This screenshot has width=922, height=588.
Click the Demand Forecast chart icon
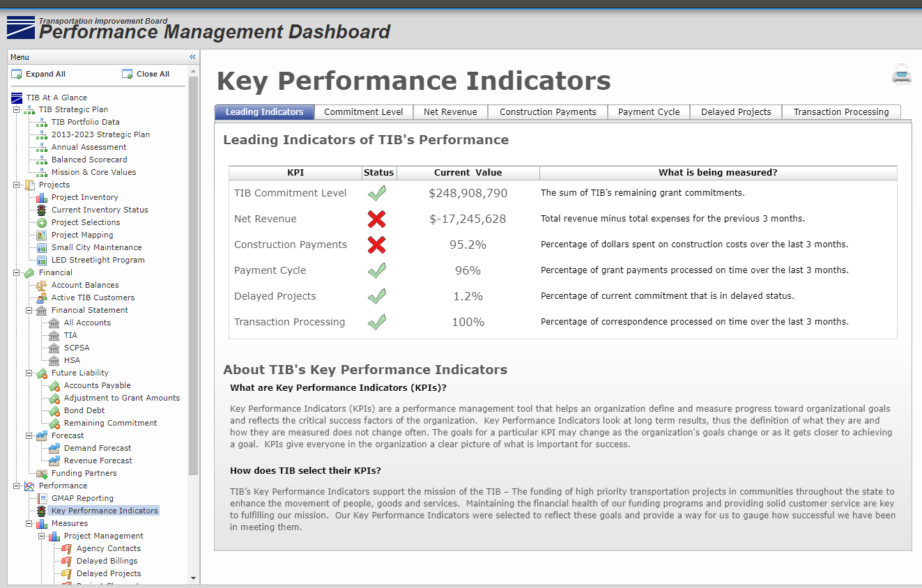(54, 448)
